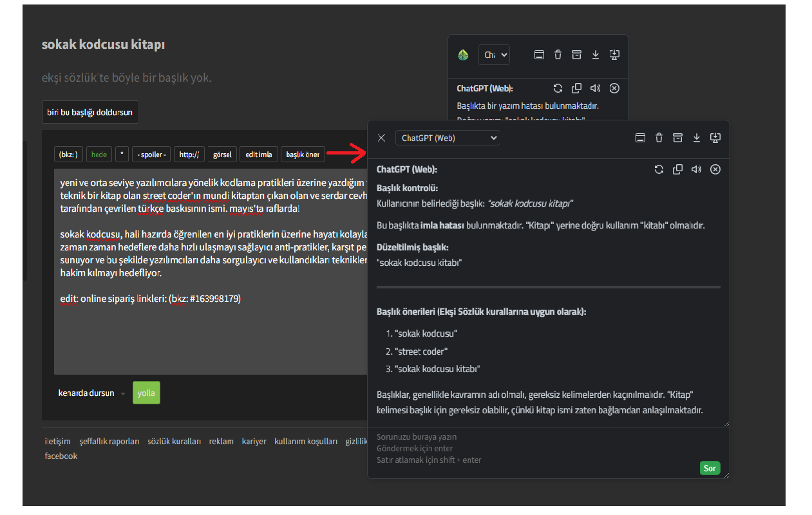Click the başlık öner toolbar button
This screenshot has width=812, height=515.
[x=303, y=154]
